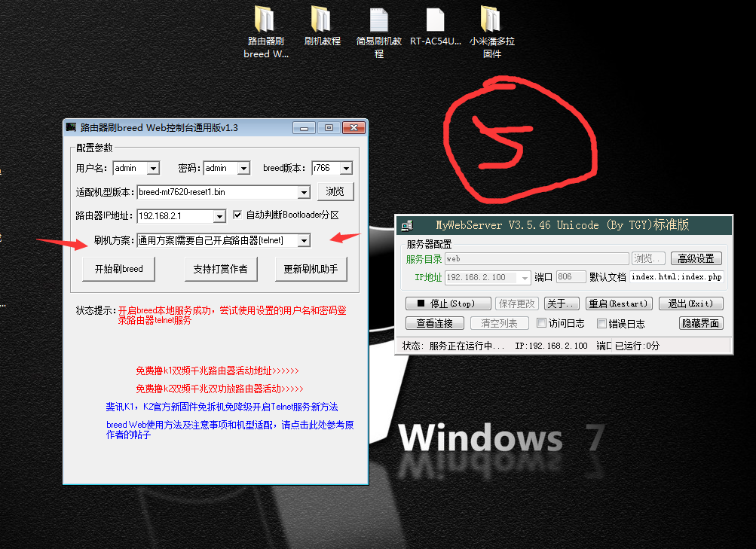The width and height of the screenshot is (756, 549).
Task: Click 隐藏界面 in MyWebServer
Action: pos(701,323)
